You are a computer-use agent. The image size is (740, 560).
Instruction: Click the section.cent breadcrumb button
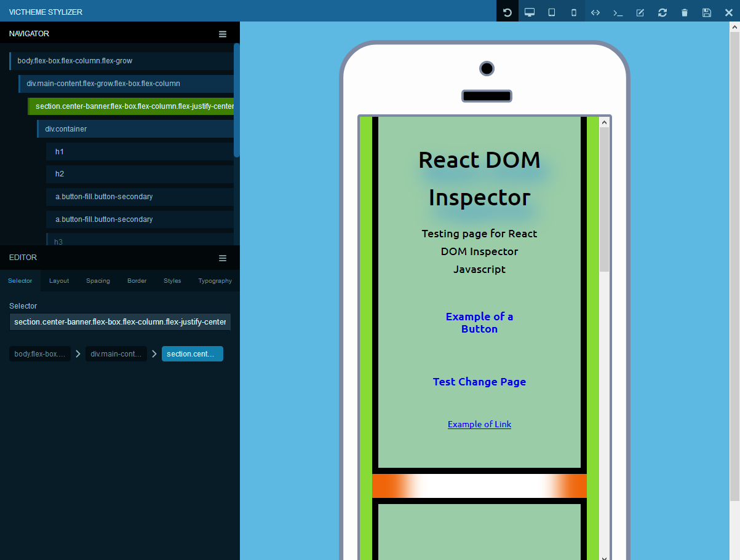(193, 354)
